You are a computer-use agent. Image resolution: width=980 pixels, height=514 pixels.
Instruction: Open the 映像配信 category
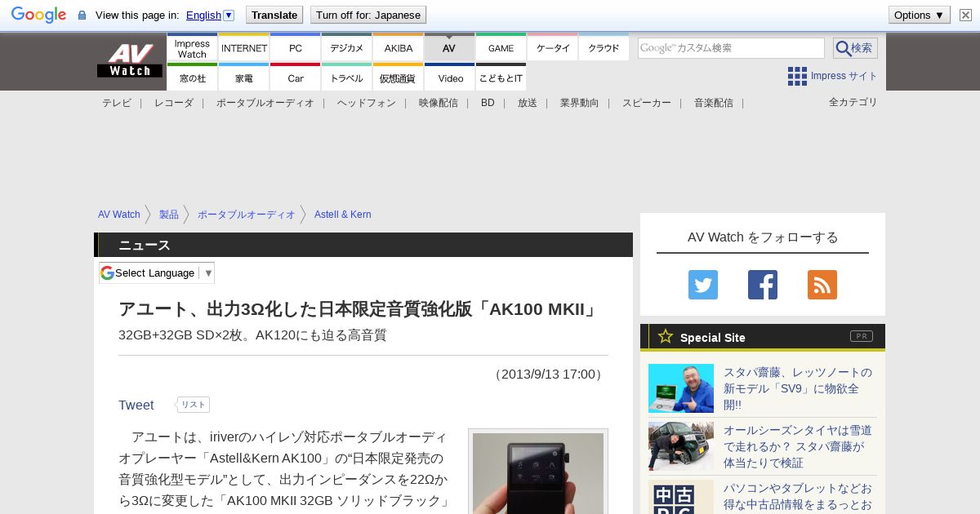tap(439, 103)
